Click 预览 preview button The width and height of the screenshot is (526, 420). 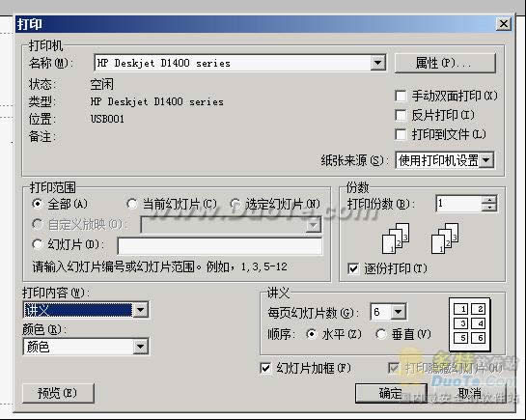[x=58, y=393]
